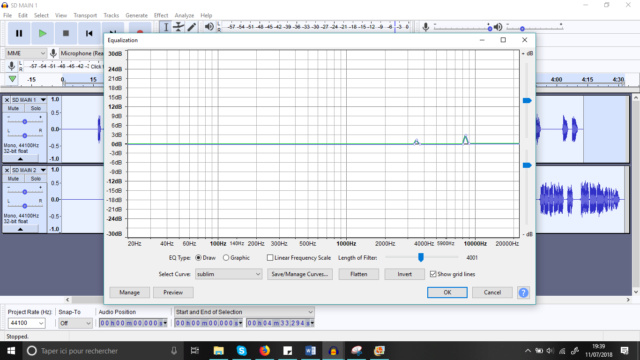Open the MME audio host dropdown
640x360 pixels.
tap(26, 53)
